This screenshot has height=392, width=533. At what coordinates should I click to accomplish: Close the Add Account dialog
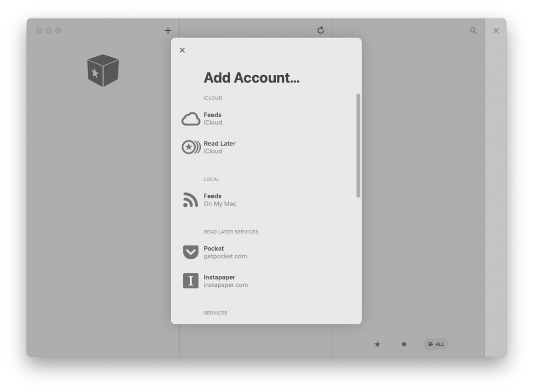click(x=182, y=50)
